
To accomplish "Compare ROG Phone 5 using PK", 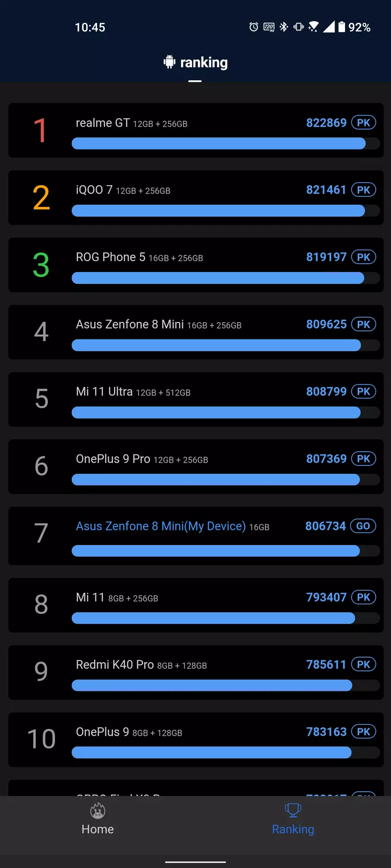I will point(363,257).
